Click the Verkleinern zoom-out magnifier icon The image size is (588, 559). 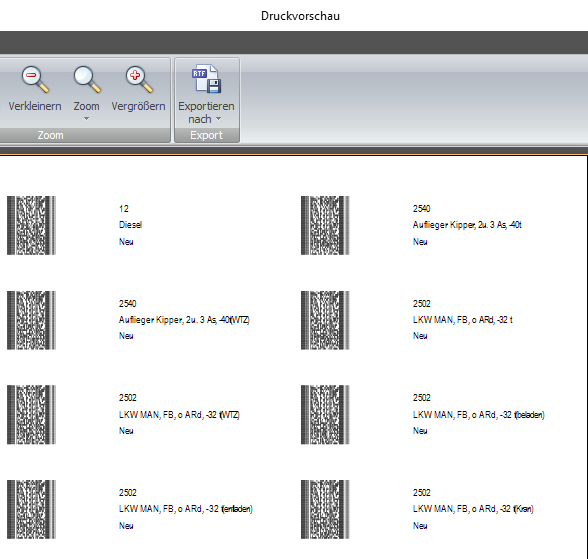pos(35,79)
